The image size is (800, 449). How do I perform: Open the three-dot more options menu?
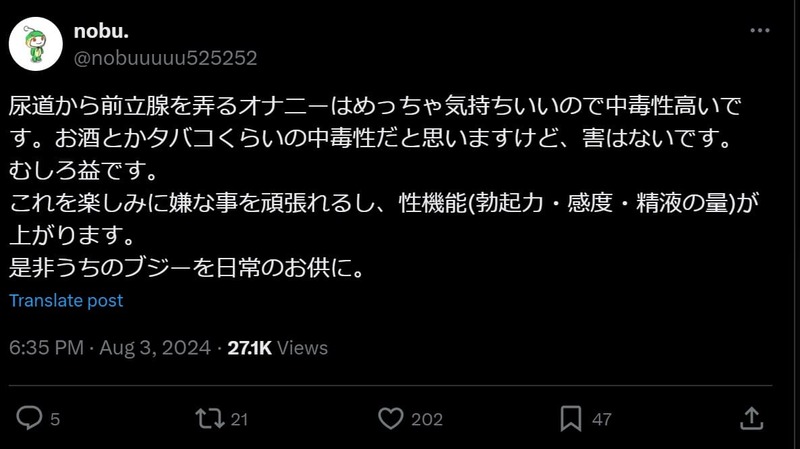coord(760,31)
